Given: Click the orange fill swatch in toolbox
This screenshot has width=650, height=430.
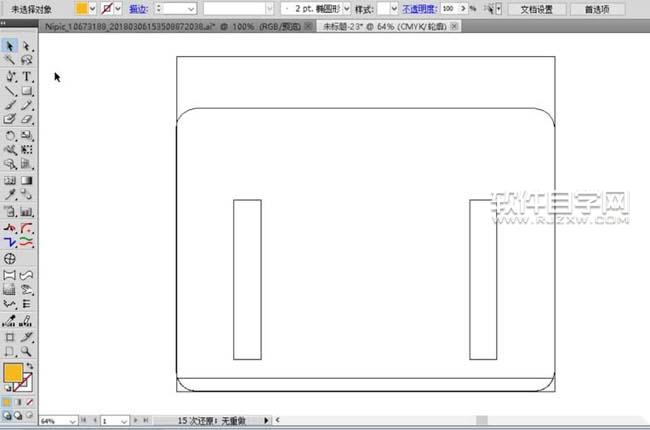Looking at the screenshot, I should pos(13,372).
